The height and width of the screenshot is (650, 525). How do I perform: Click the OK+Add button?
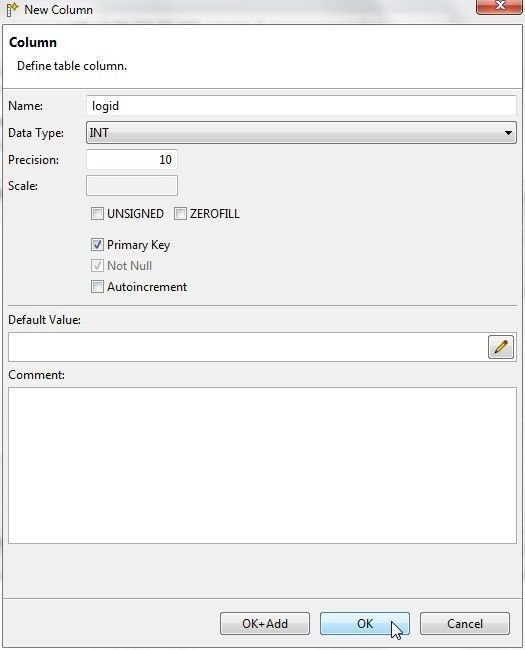pos(265,623)
